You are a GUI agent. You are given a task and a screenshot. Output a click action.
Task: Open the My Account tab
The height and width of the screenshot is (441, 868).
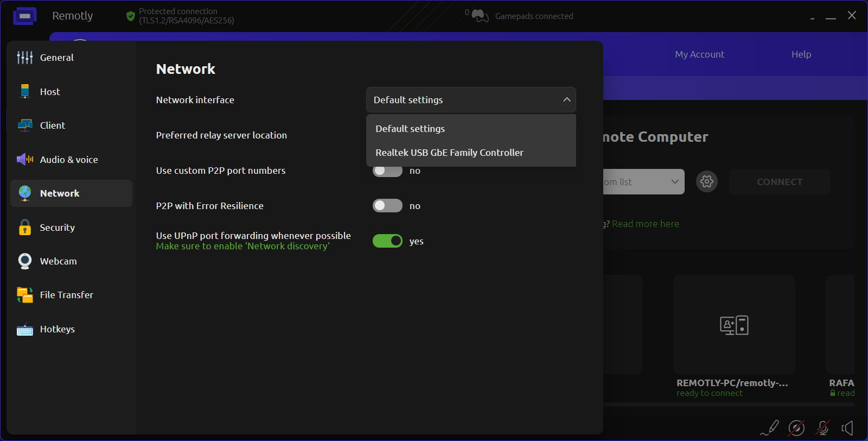[x=699, y=54]
